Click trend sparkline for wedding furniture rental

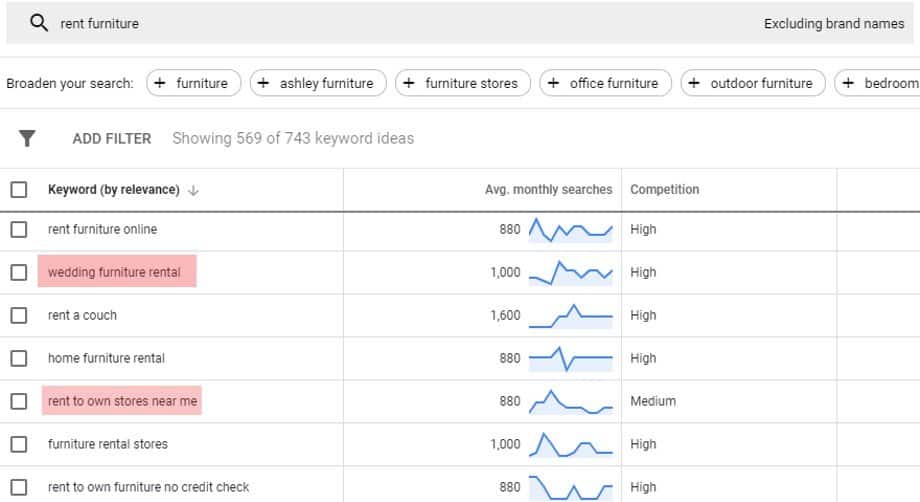[570, 272]
